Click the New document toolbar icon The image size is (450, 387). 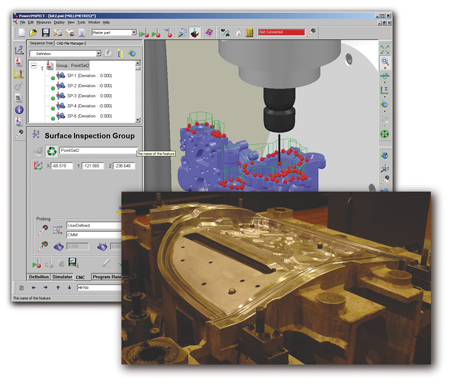(22, 33)
